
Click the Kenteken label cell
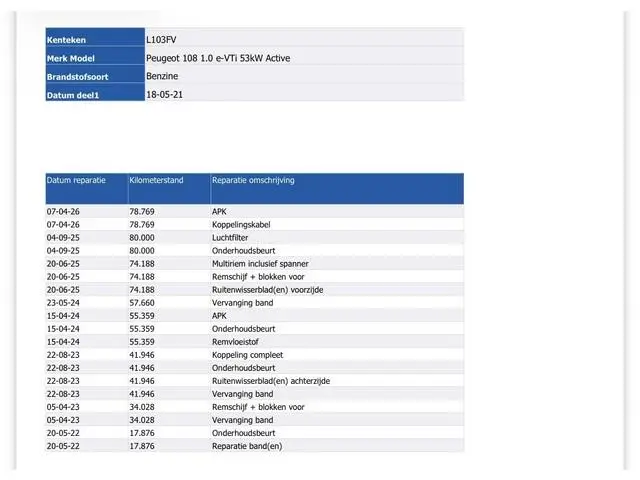pyautogui.click(x=95, y=37)
